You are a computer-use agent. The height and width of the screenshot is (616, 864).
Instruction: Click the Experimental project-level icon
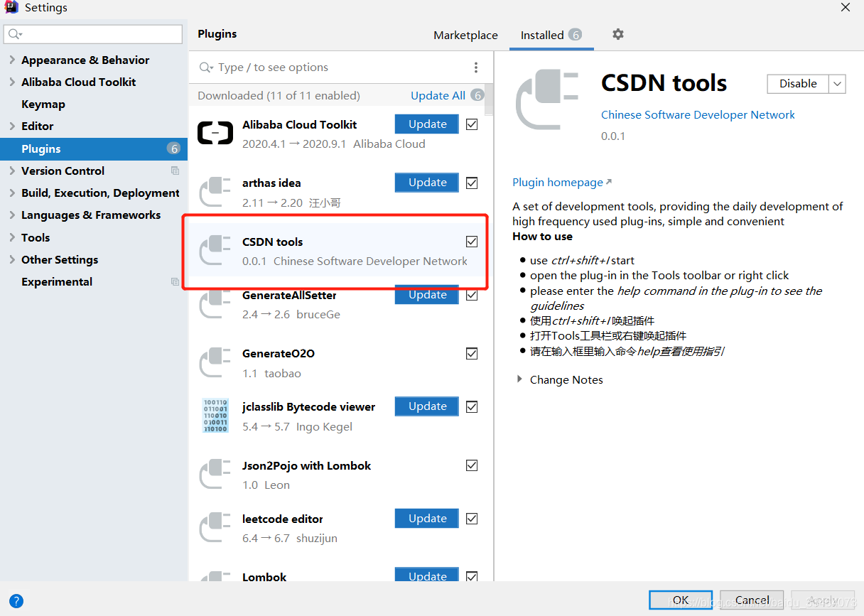pos(175,281)
